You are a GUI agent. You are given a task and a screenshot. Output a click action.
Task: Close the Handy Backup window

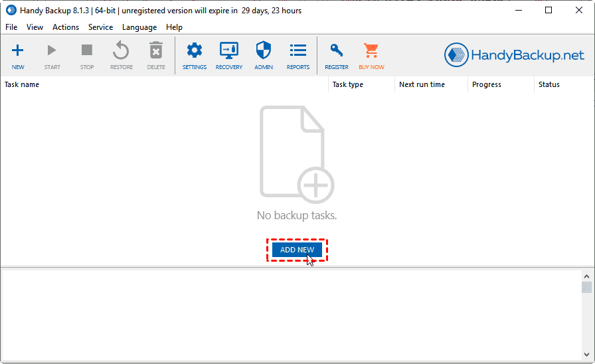tap(578, 10)
